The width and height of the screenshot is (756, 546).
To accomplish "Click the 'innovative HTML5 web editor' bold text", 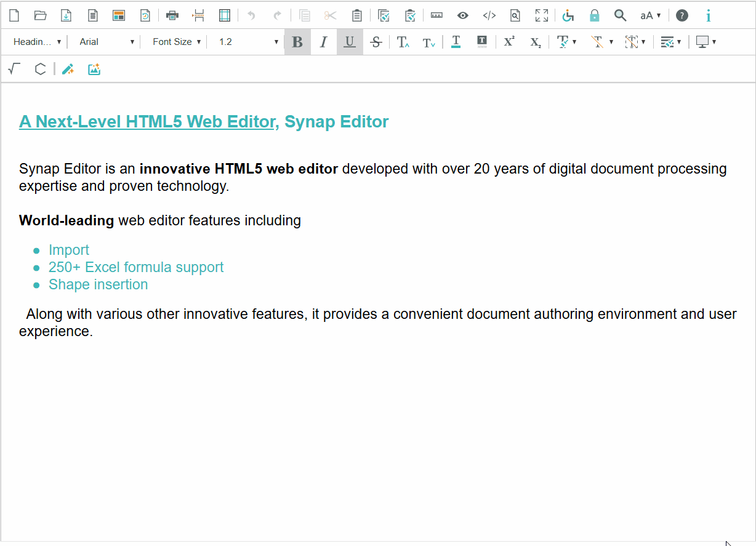I will [239, 169].
